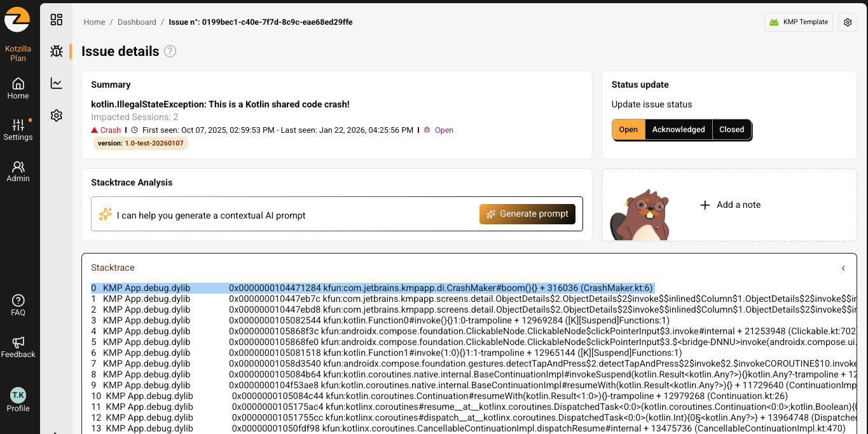Set issue status to Closed
Image resolution: width=868 pixels, height=434 pixels.
731,130
